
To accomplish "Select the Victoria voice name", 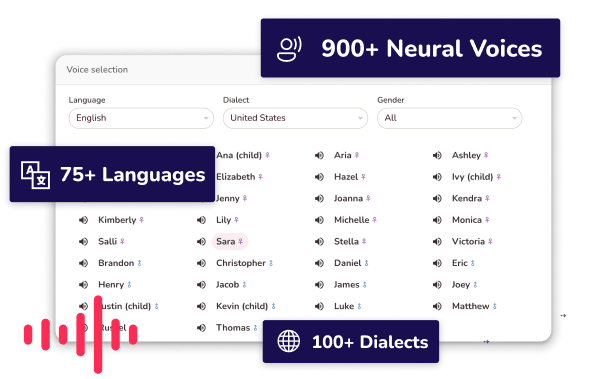I will pyautogui.click(x=468, y=241).
